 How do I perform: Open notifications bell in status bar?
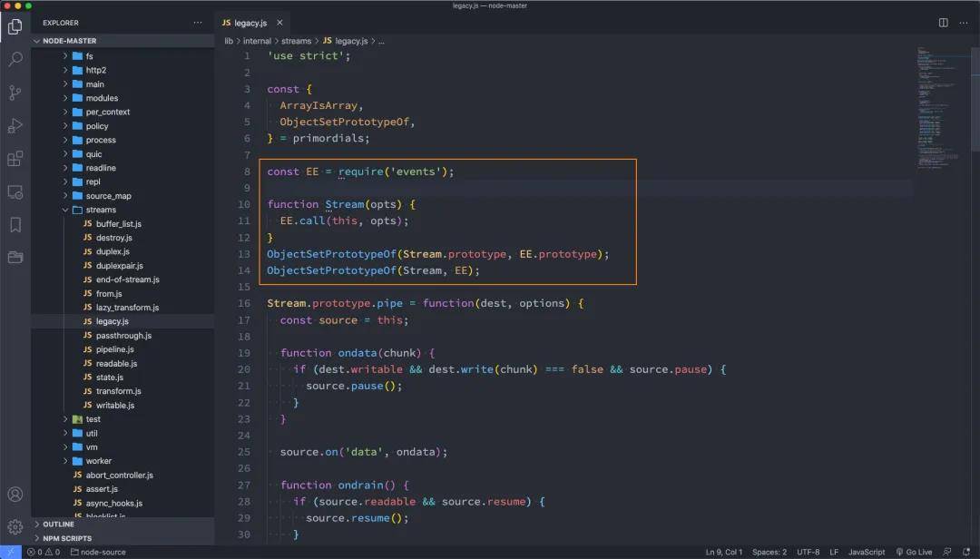click(967, 552)
